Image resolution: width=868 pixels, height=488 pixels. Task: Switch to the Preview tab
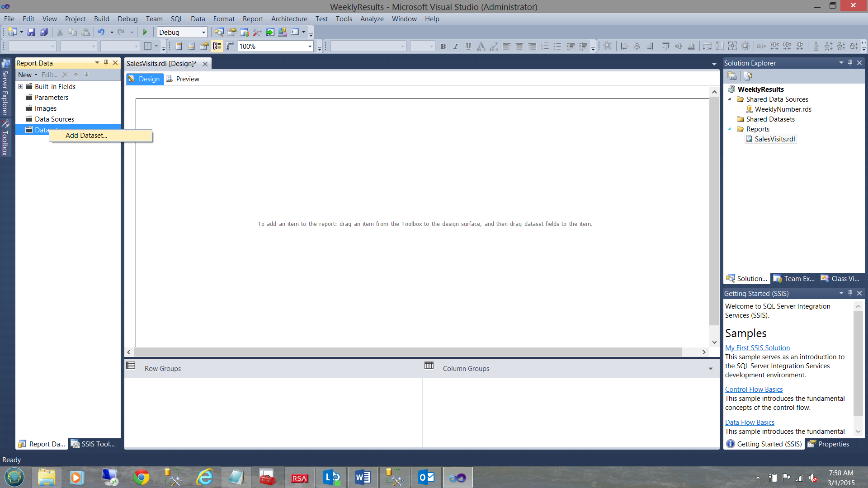[187, 79]
